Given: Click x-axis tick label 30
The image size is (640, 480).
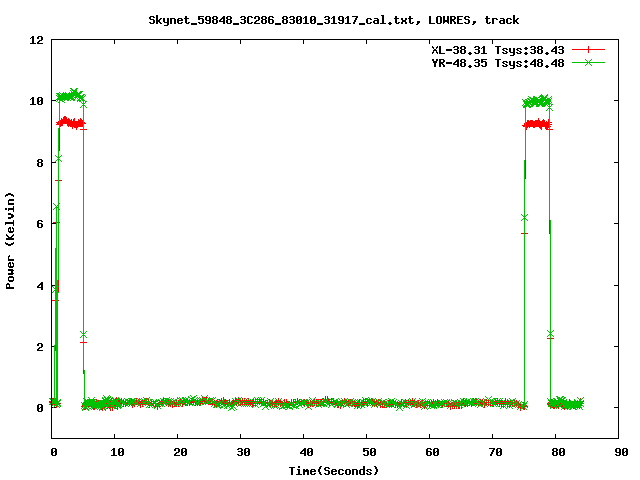Looking at the screenshot, I should coord(243,452).
